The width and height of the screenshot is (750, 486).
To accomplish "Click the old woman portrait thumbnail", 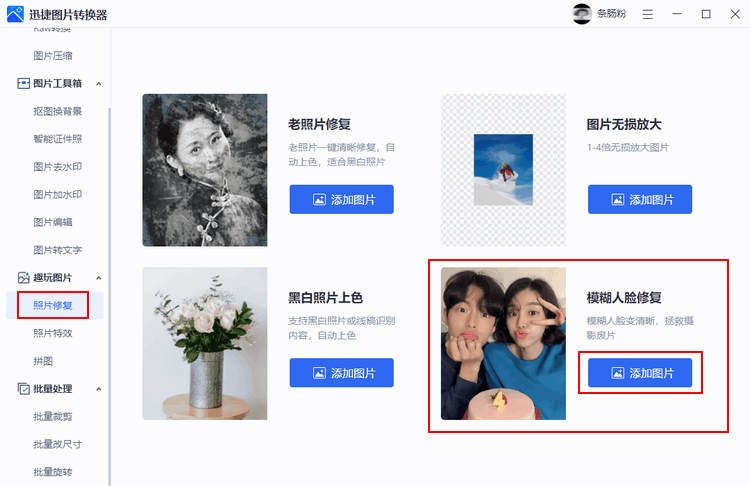I will (205, 170).
